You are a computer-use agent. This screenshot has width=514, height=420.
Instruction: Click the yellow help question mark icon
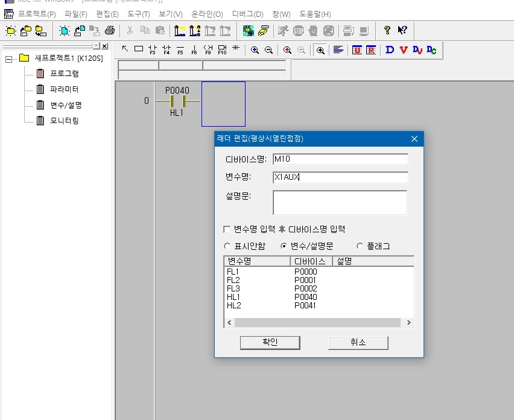(387, 30)
